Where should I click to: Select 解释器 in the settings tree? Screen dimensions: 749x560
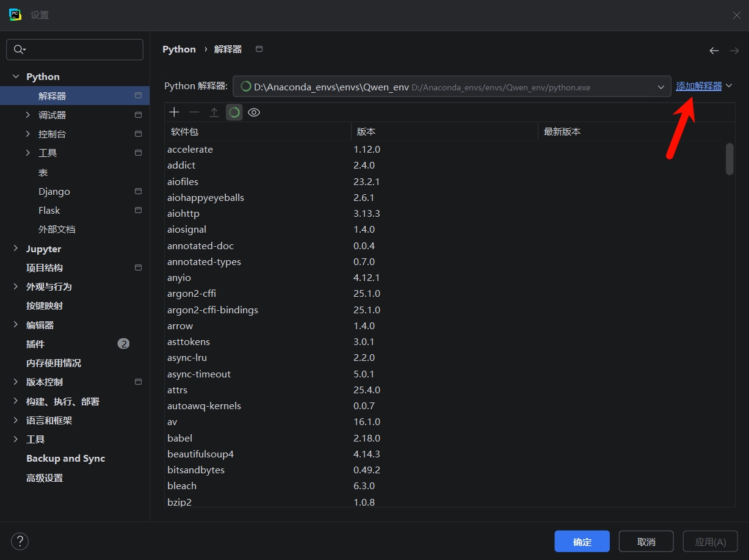tap(74, 96)
